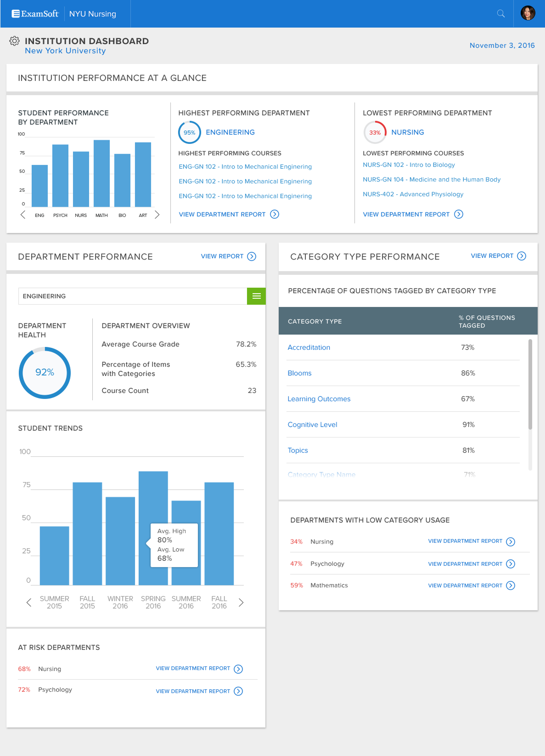Image resolution: width=545 pixels, height=756 pixels.
Task: Click the % OF QUESTIONS TAGGED column header
Action: click(487, 321)
